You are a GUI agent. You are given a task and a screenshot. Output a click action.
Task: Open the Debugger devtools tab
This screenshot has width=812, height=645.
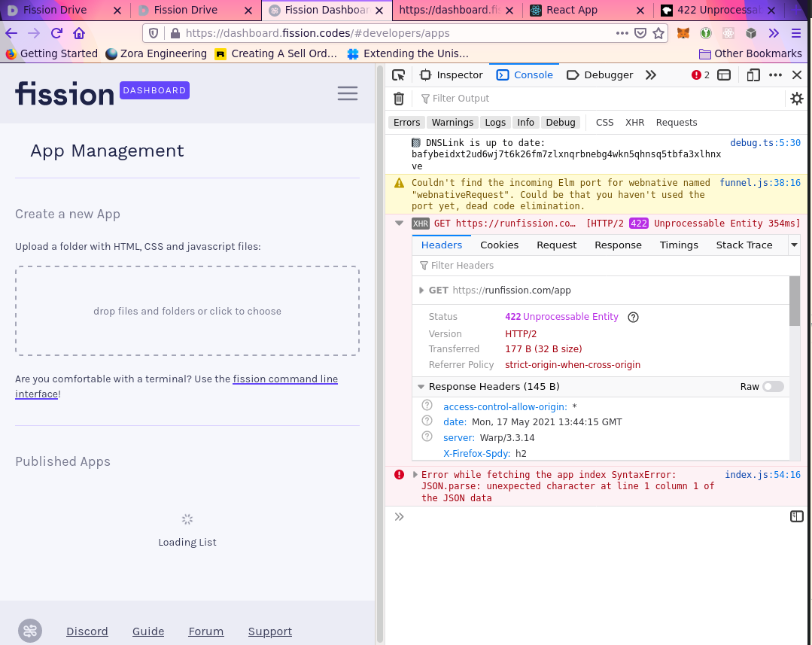coord(600,75)
